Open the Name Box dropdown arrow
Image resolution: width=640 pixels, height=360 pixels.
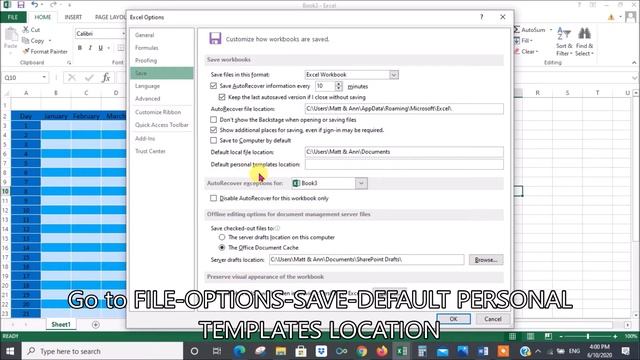[44, 77]
